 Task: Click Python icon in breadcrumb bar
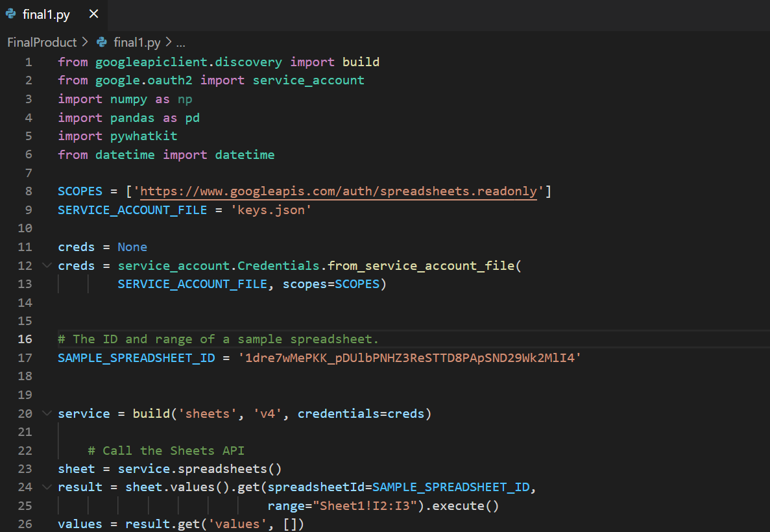point(102,43)
